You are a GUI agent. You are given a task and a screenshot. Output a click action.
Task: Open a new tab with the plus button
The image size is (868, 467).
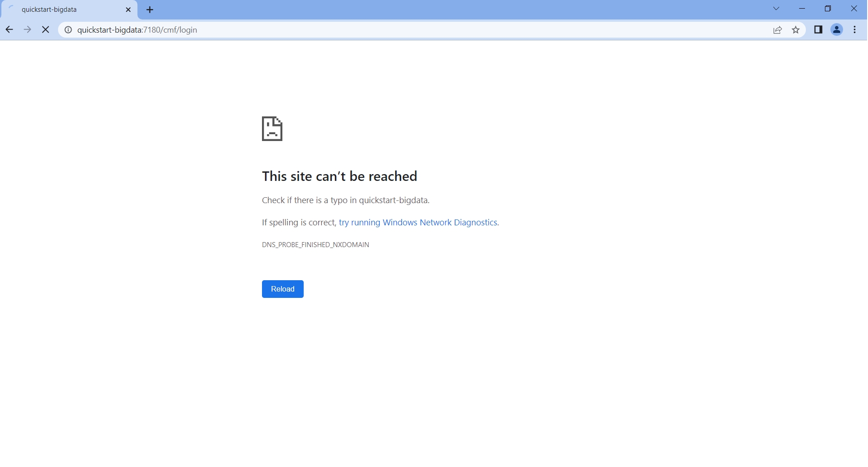point(150,10)
